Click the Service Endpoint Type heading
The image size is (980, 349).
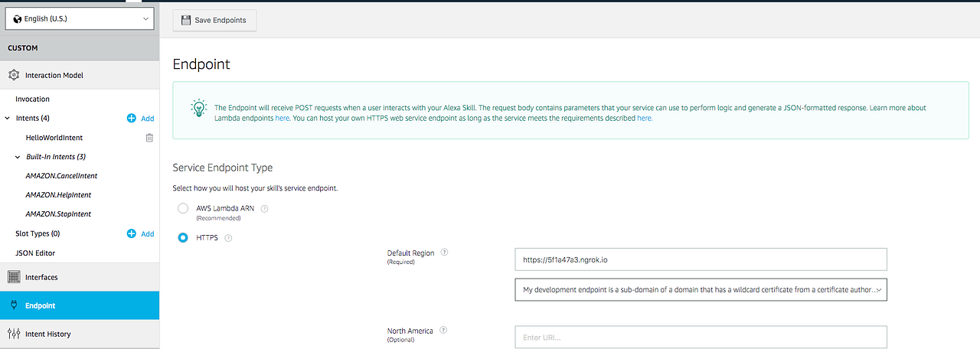[223, 168]
